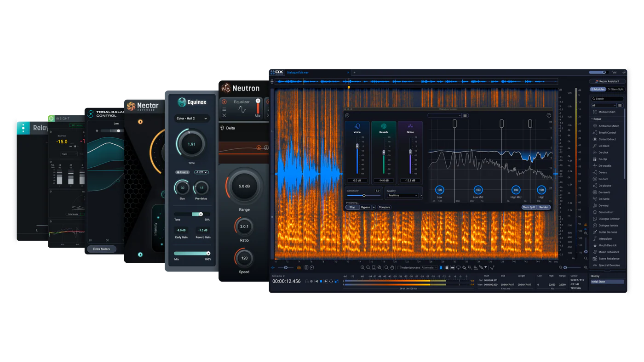This screenshot has width=644, height=362.
Task: Open the h:m:s.ms time format dropdown
Action: tap(278, 276)
